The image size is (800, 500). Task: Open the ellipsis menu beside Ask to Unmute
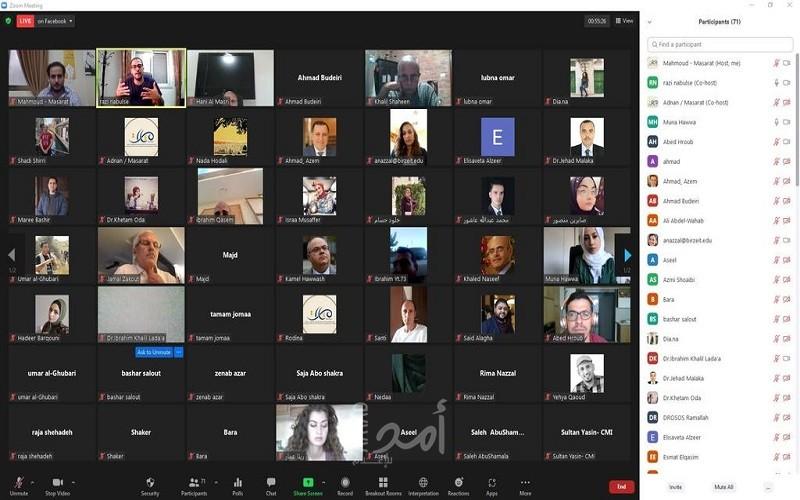179,352
